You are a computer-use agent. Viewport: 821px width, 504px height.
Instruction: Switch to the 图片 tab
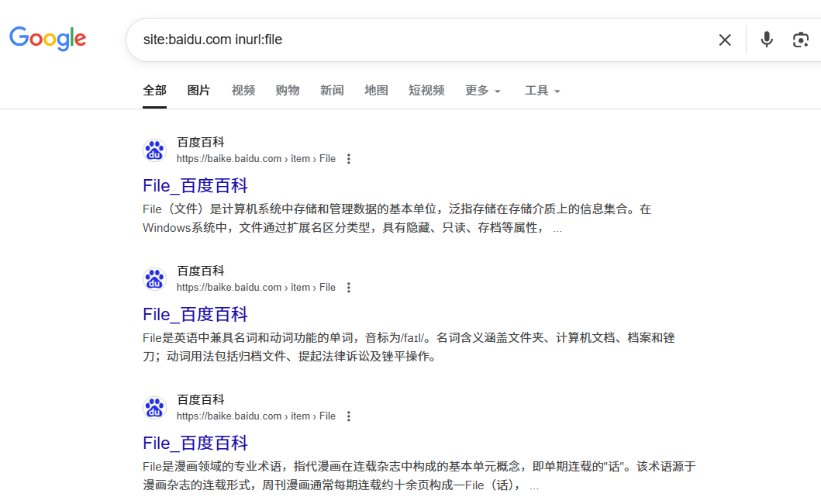(198, 91)
